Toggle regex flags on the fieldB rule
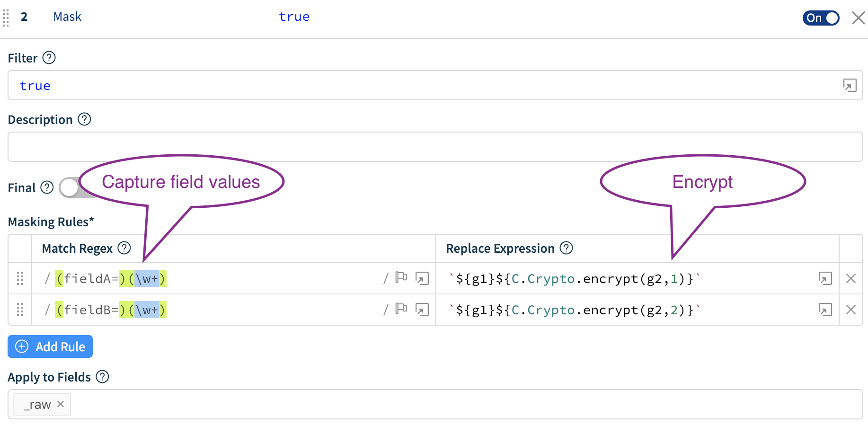 point(401,310)
